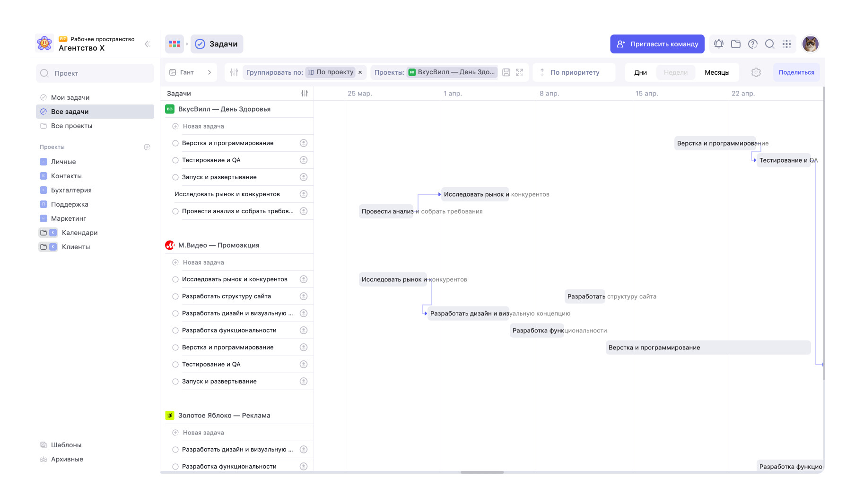Screen dimensions: 855x504
Task: Click the Gantt settings gear icon
Action: point(756,72)
